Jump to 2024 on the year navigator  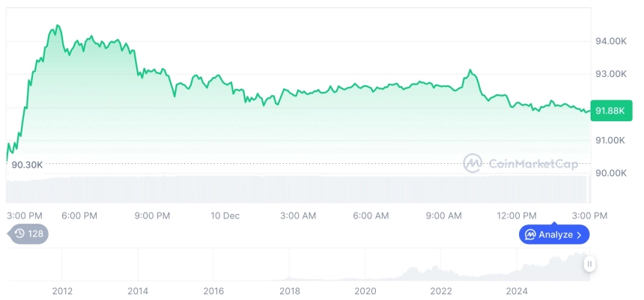point(517,291)
